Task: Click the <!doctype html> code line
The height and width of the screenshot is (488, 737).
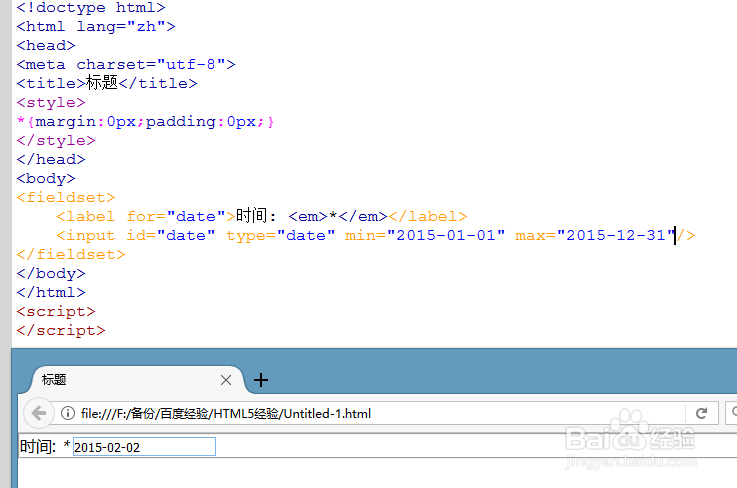Action: 91,7
